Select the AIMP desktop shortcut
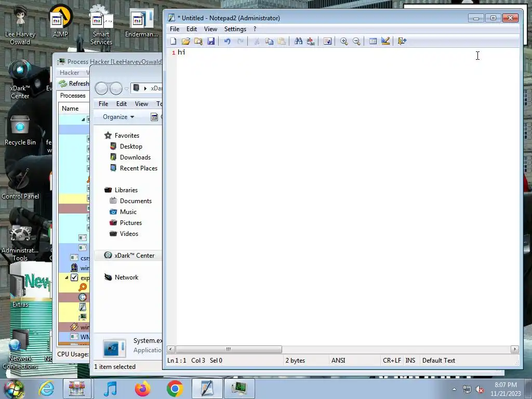The image size is (532, 399). (60, 21)
